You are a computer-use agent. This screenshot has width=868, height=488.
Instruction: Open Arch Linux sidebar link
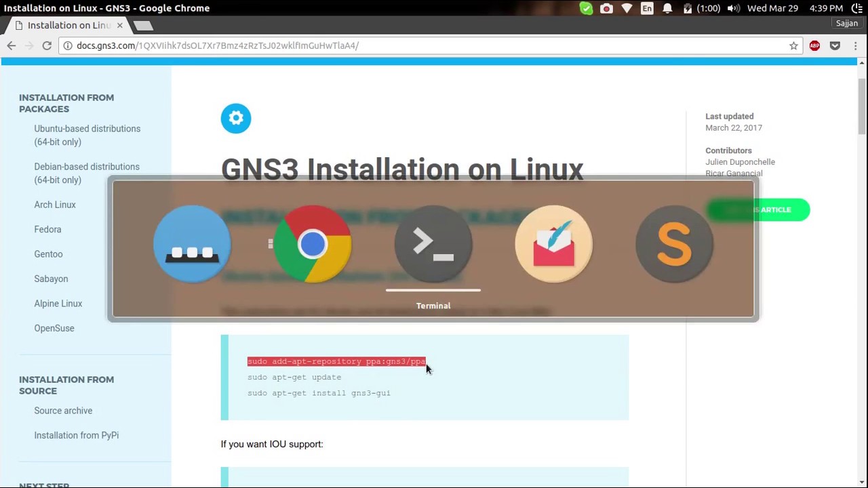point(55,205)
